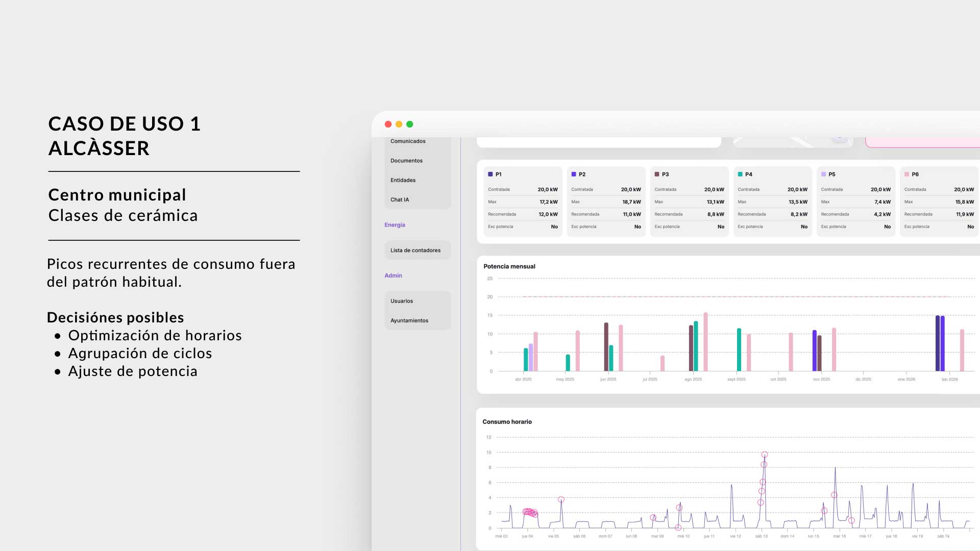The width and height of the screenshot is (980, 551).
Task: Open Documentos in the sidebar
Action: tap(406, 161)
